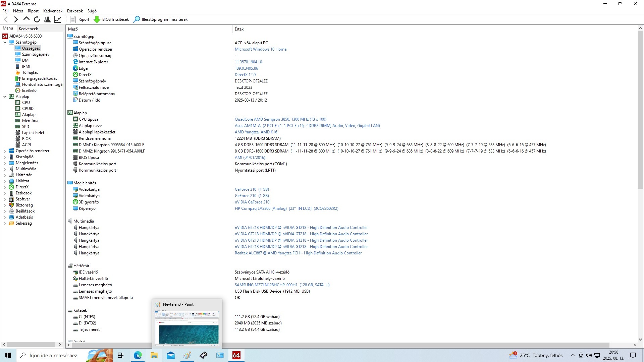Click the Forward navigation arrow icon
The height and width of the screenshot is (362, 644).
(16, 19)
